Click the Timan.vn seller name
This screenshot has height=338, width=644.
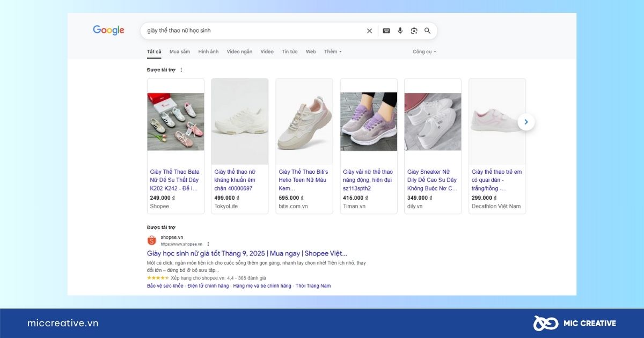point(354,206)
